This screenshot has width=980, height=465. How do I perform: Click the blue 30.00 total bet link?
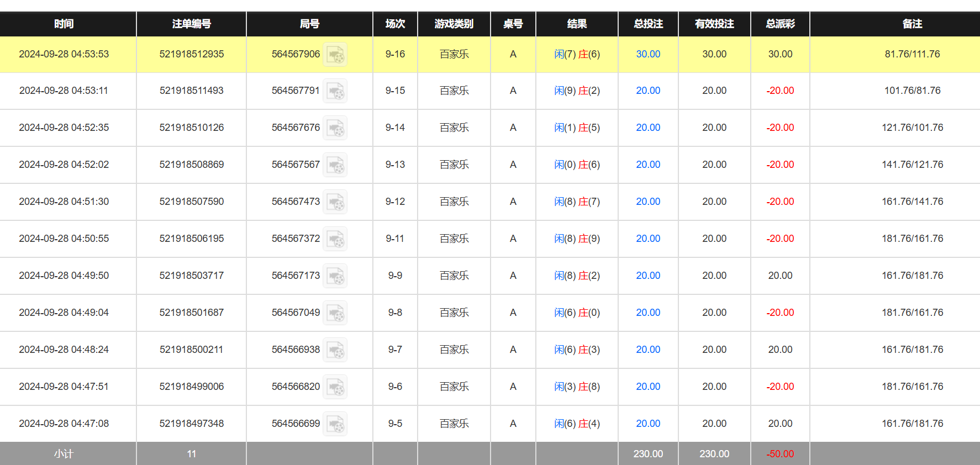[x=648, y=54]
